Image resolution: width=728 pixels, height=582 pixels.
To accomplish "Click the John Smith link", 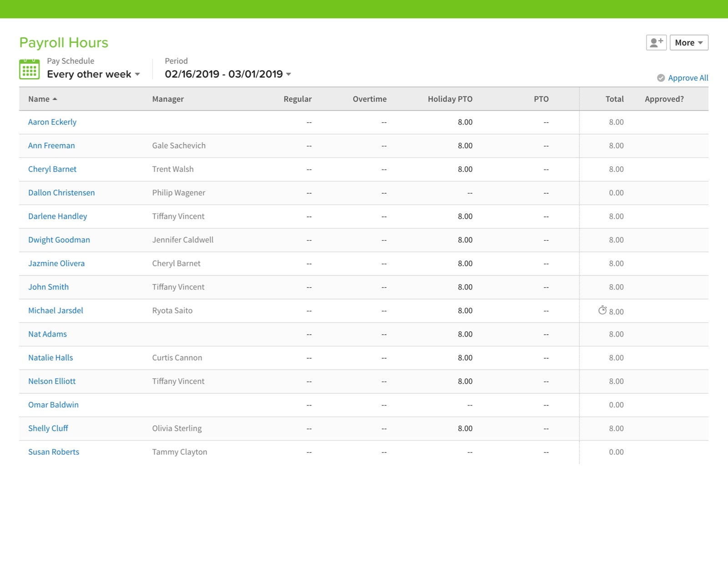I will click(x=48, y=287).
